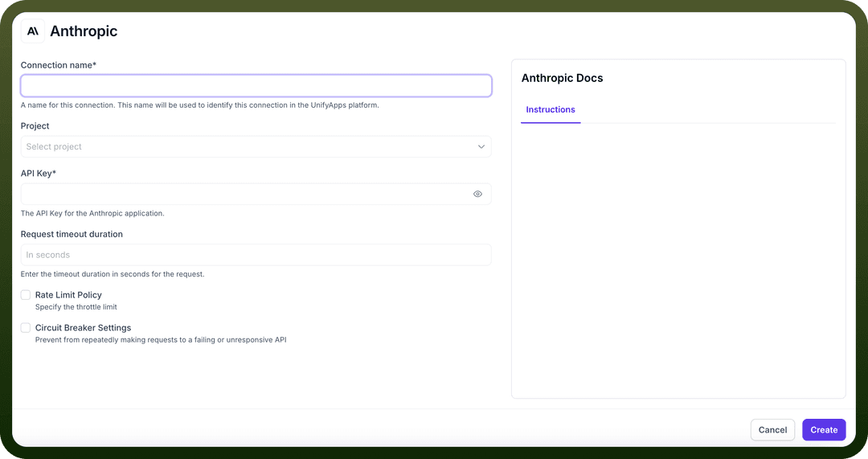
Task: Focus the Request timeout duration field
Action: coord(256,255)
